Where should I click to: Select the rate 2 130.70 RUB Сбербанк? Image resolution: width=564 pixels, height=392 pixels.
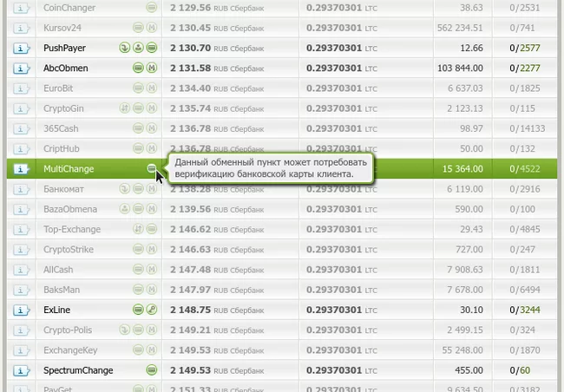pos(217,49)
